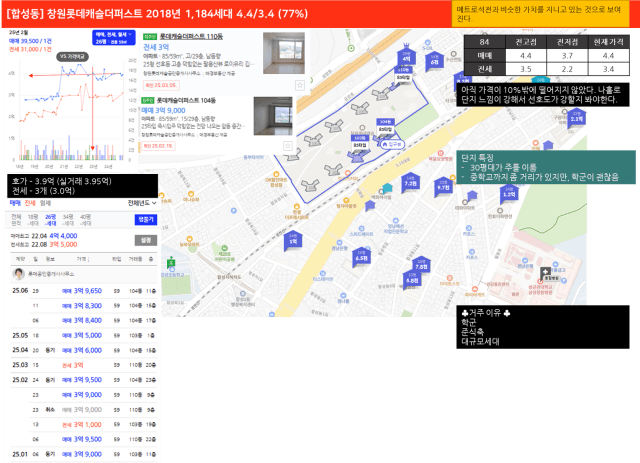Screen dimensions: 640x463
Task: Click the canceled 3억 9,000 transaction row
Action: [93, 410]
